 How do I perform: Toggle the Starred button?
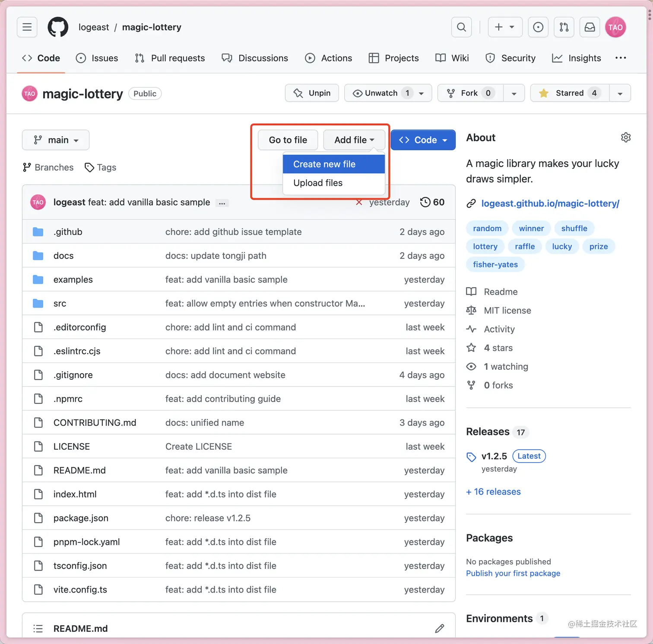tap(570, 93)
